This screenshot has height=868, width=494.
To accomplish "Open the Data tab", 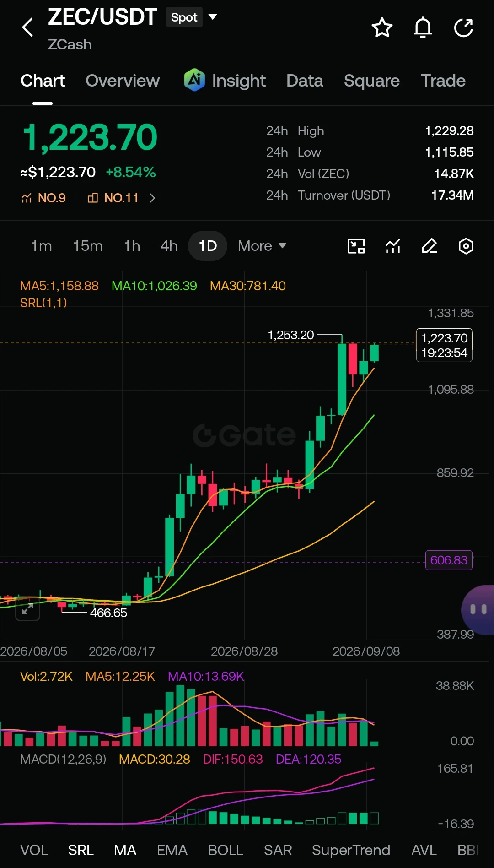I will 305,81.
